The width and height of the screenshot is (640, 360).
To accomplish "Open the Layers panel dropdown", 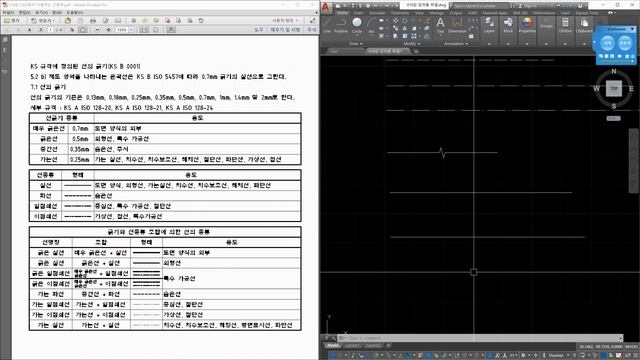I will click(x=489, y=44).
